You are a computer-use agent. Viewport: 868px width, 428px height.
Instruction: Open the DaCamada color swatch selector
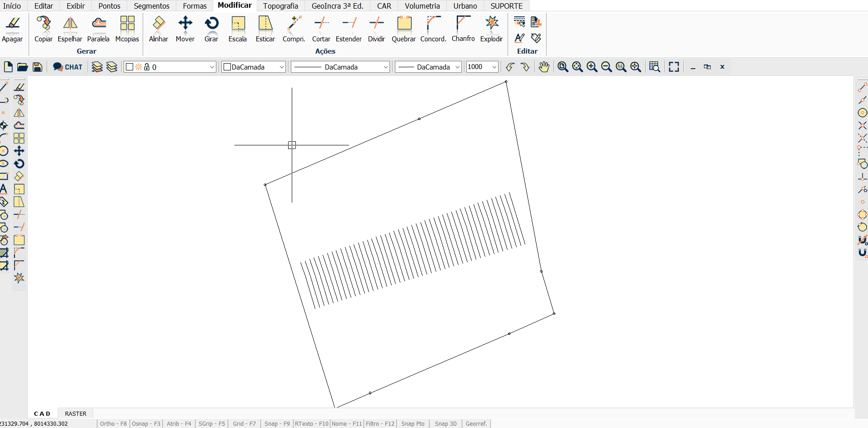(x=254, y=67)
